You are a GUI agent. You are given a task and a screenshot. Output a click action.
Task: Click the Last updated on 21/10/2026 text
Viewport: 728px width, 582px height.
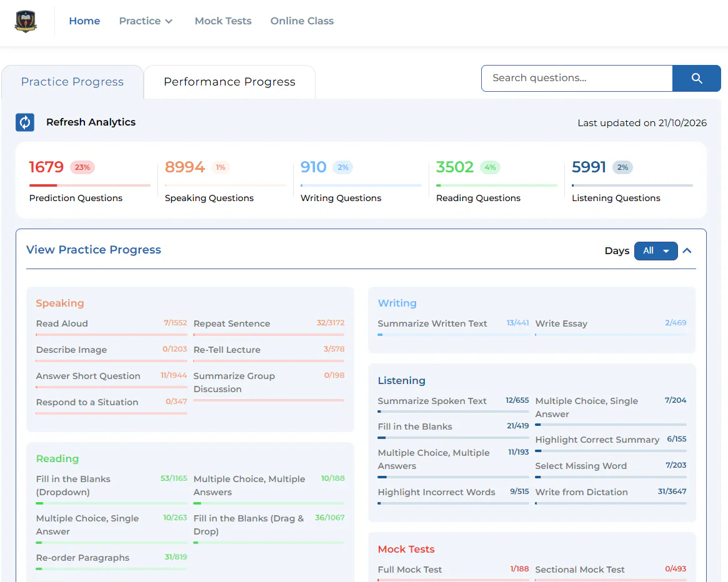click(x=642, y=123)
